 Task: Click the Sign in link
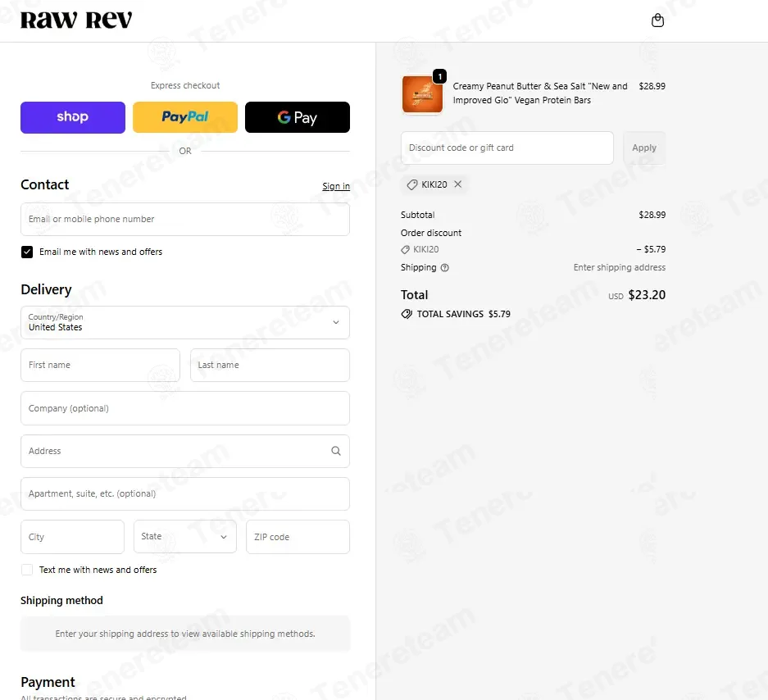point(336,186)
